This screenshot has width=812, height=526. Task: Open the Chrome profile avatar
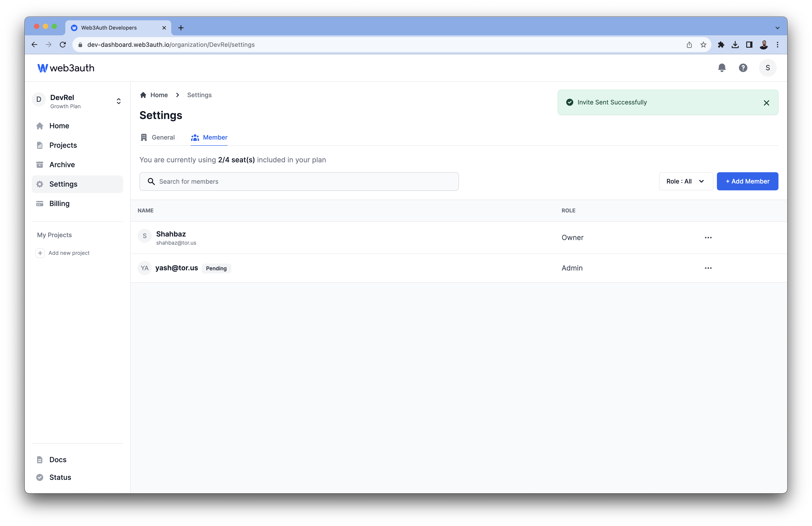763,45
